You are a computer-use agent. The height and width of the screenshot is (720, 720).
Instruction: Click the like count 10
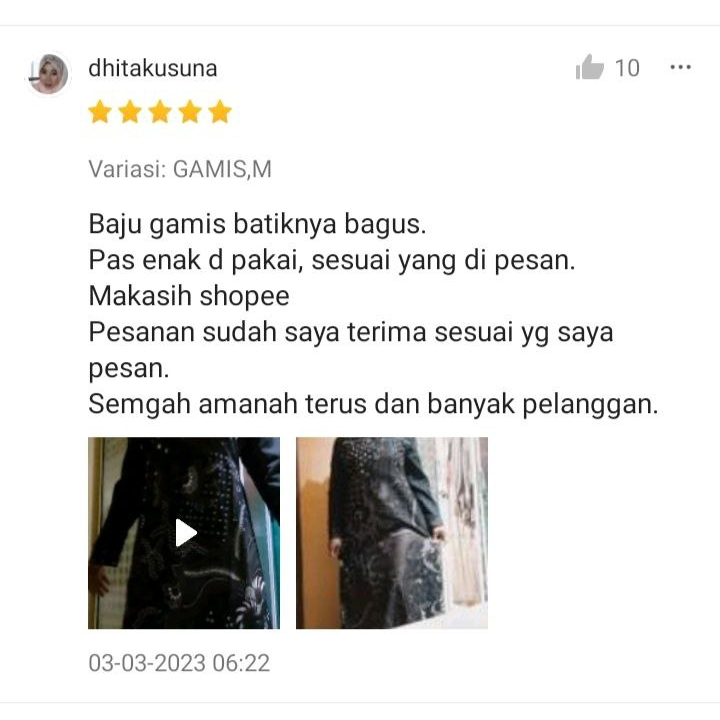627,68
